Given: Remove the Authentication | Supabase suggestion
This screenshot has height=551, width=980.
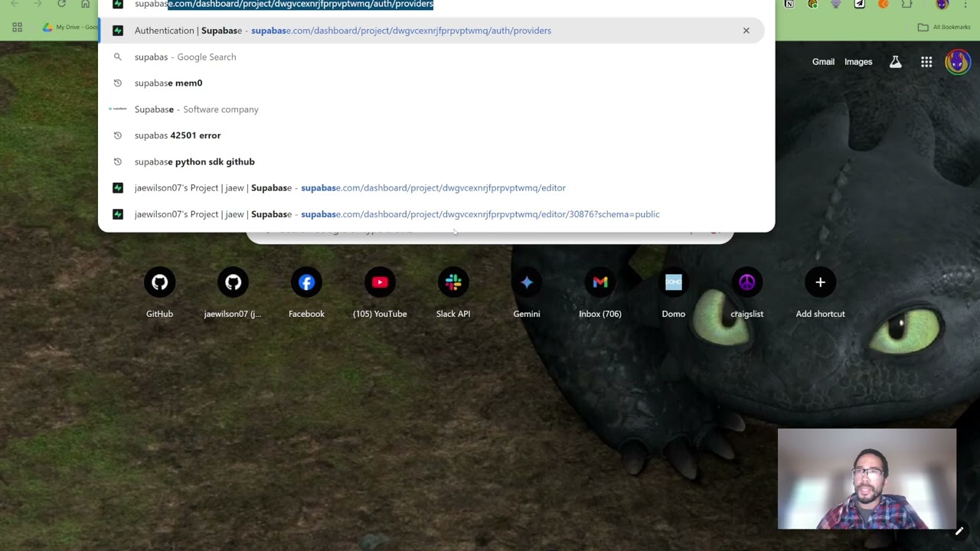Looking at the screenshot, I should pyautogui.click(x=746, y=31).
